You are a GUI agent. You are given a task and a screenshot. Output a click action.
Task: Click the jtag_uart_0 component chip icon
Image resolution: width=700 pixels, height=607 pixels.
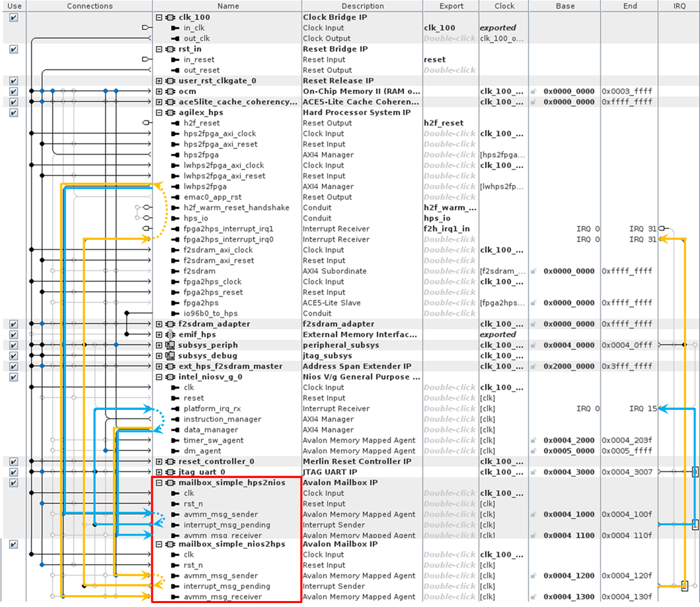pyautogui.click(x=170, y=472)
